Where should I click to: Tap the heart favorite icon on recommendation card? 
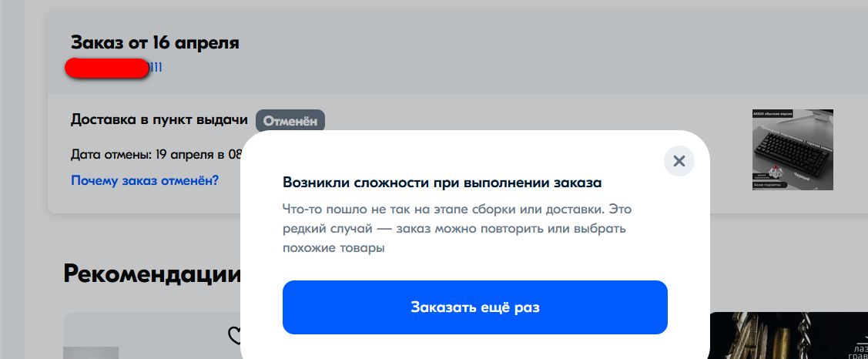(235, 334)
